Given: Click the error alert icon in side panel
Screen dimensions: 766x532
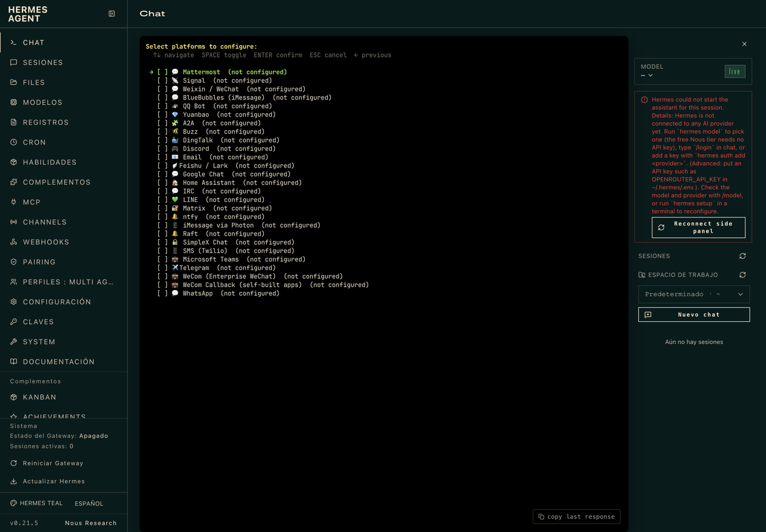Looking at the screenshot, I should click(644, 100).
